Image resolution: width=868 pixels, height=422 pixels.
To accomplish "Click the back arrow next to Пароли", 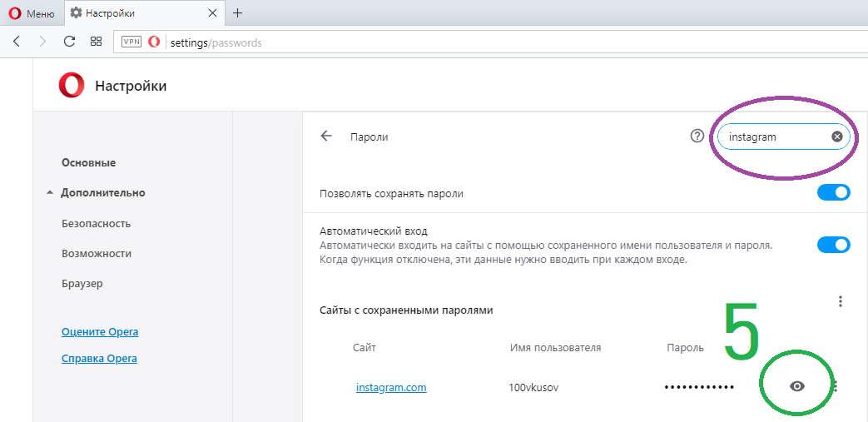I will [326, 137].
